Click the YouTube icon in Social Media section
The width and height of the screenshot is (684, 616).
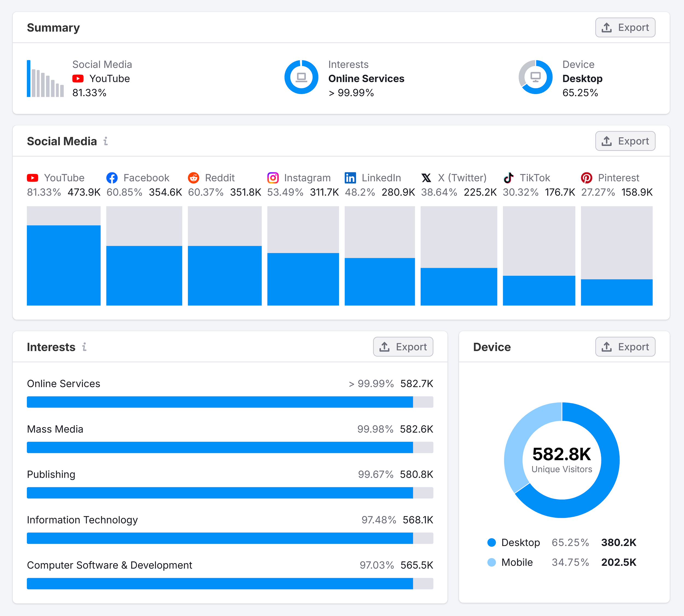click(32, 178)
